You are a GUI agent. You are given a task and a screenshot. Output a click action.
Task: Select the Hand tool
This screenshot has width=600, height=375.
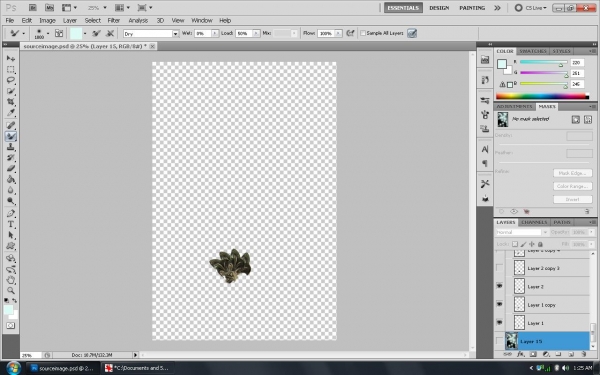[11, 280]
